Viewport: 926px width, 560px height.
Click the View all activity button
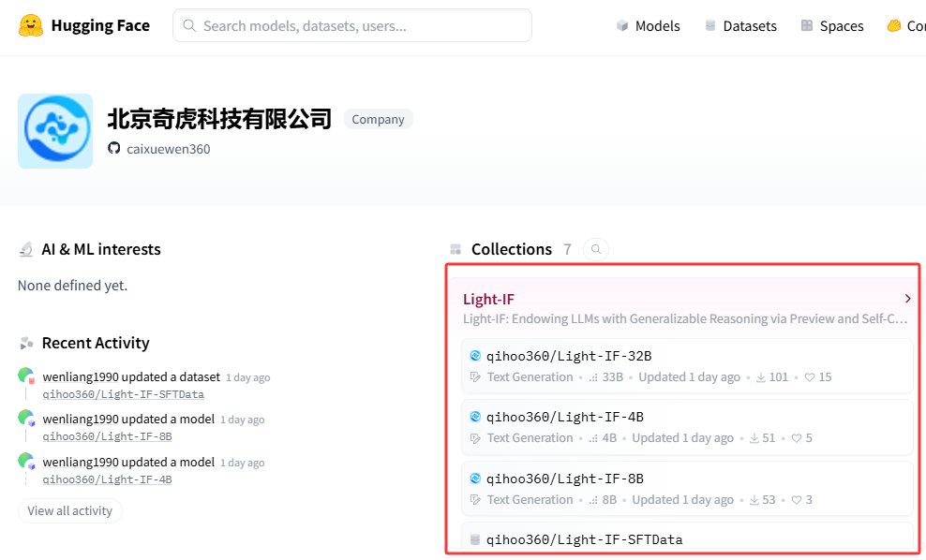[70, 511]
